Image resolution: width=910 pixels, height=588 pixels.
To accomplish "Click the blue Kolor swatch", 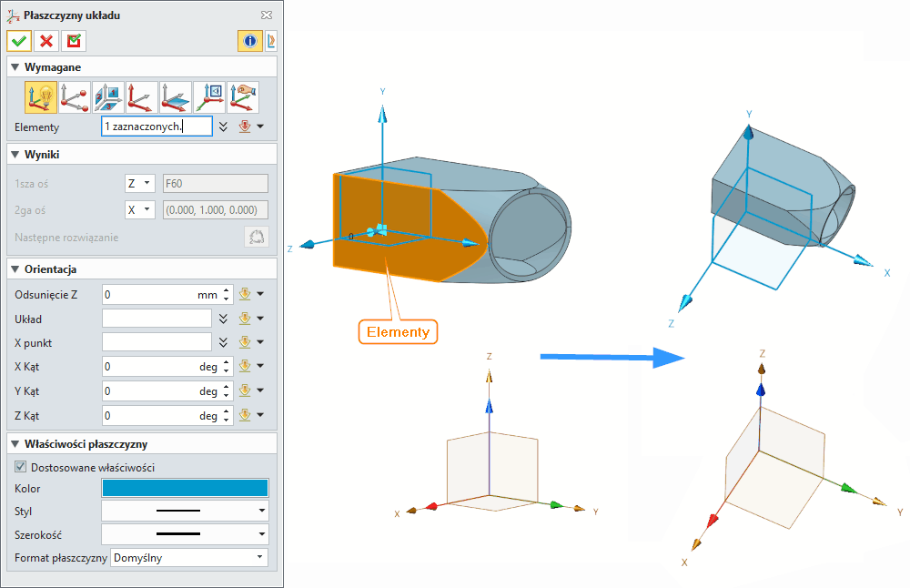I will [x=185, y=488].
